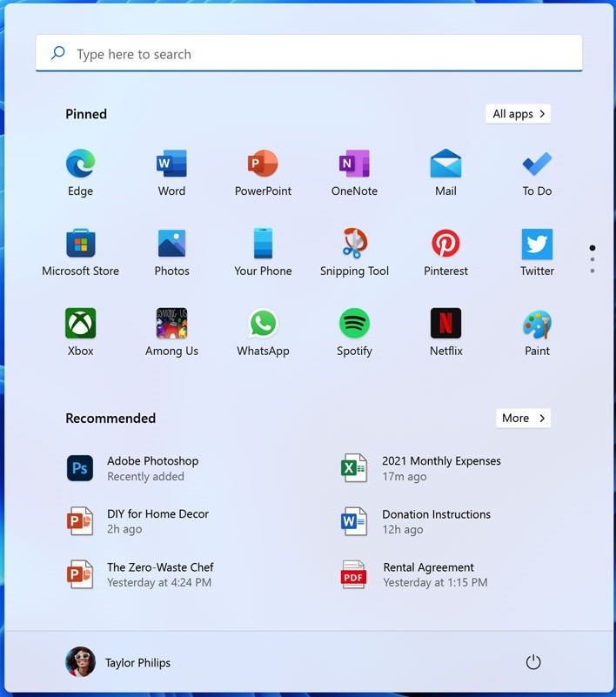This screenshot has height=697, width=616.
Task: Select the first pinned page dot
Action: tap(593, 248)
